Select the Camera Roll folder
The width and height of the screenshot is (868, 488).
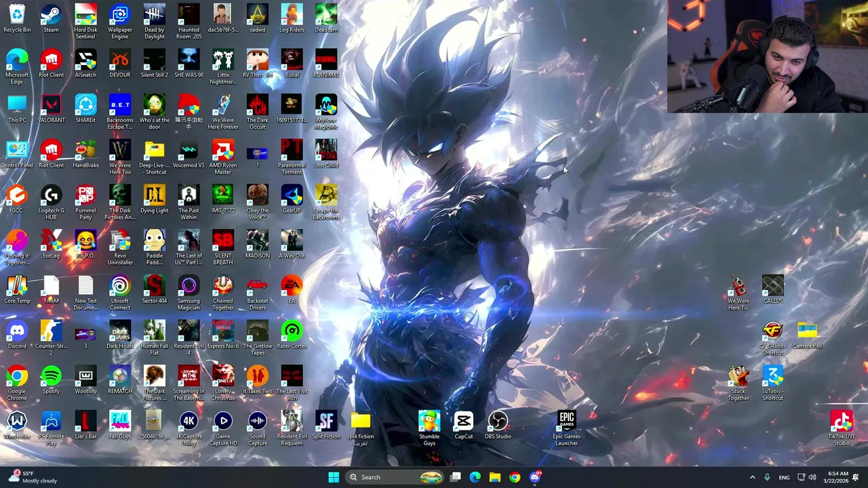807,335
